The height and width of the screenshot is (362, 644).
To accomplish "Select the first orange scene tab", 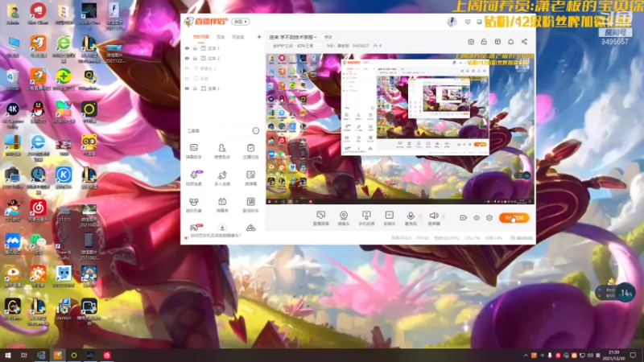I will [200, 37].
